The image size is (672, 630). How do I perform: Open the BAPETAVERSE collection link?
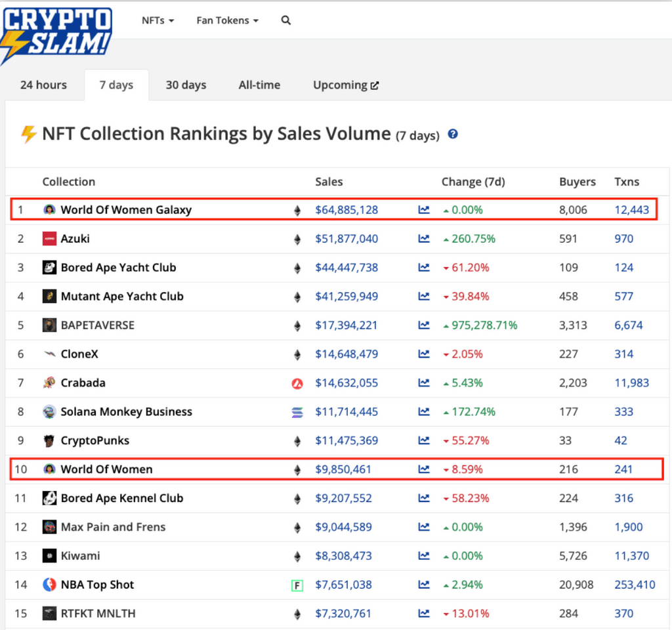point(98,325)
